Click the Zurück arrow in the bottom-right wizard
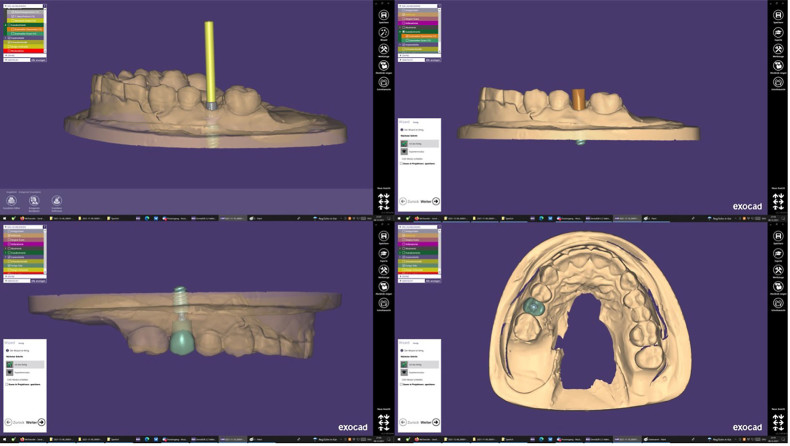The width and height of the screenshot is (790, 446). (x=402, y=422)
